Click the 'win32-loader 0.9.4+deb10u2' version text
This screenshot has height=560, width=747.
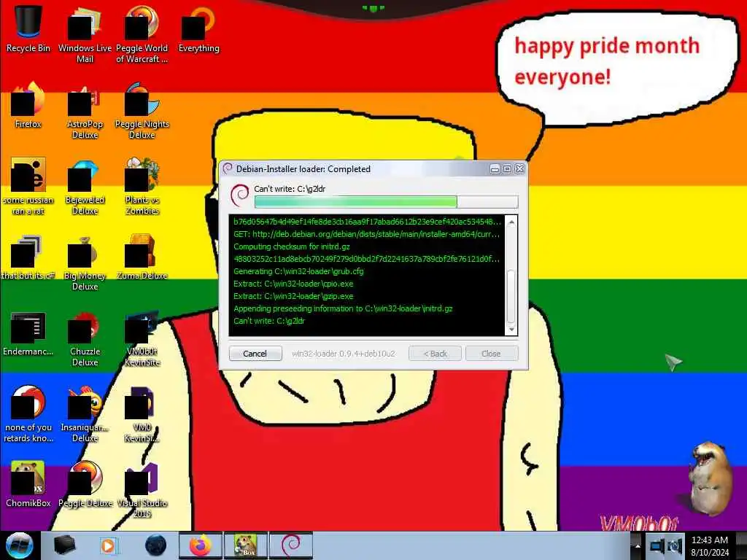click(344, 354)
